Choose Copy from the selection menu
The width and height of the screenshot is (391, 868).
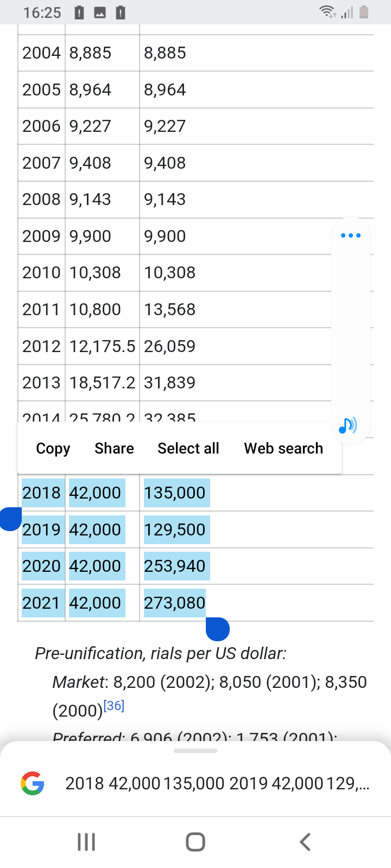(x=53, y=449)
